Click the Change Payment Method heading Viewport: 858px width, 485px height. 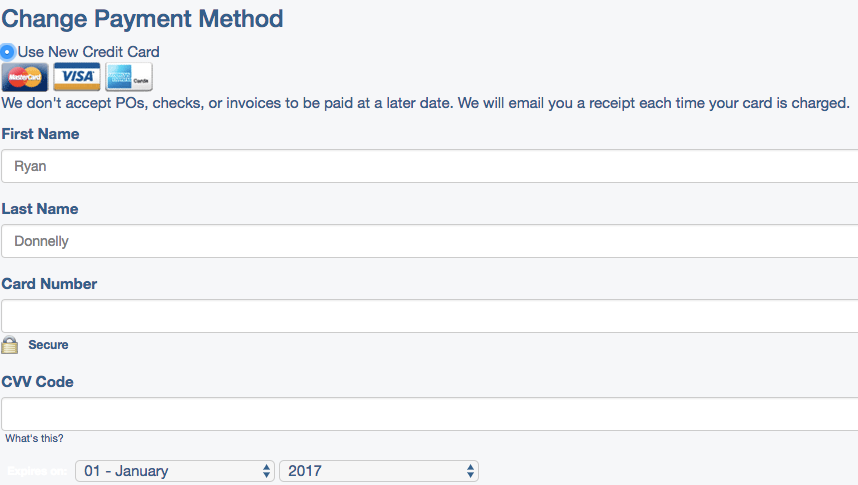click(142, 19)
